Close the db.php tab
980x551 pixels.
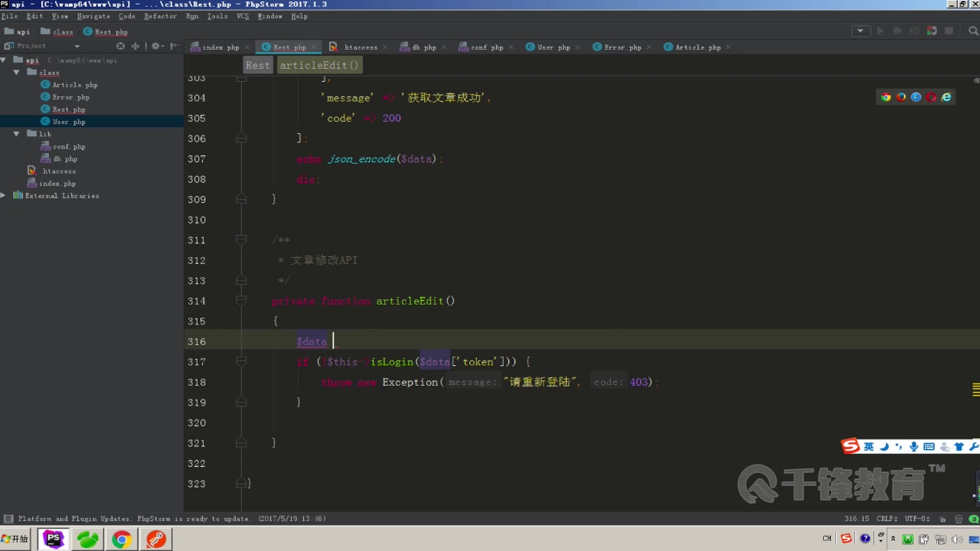click(x=443, y=47)
